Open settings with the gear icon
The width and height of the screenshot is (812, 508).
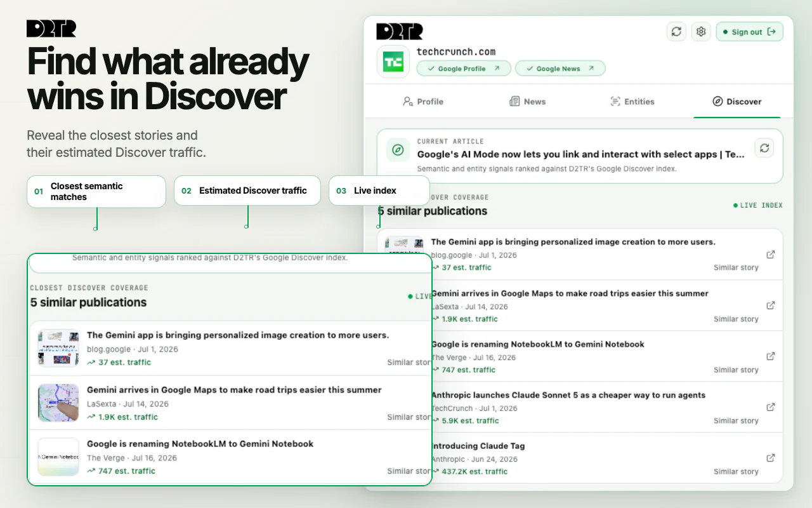coord(701,32)
